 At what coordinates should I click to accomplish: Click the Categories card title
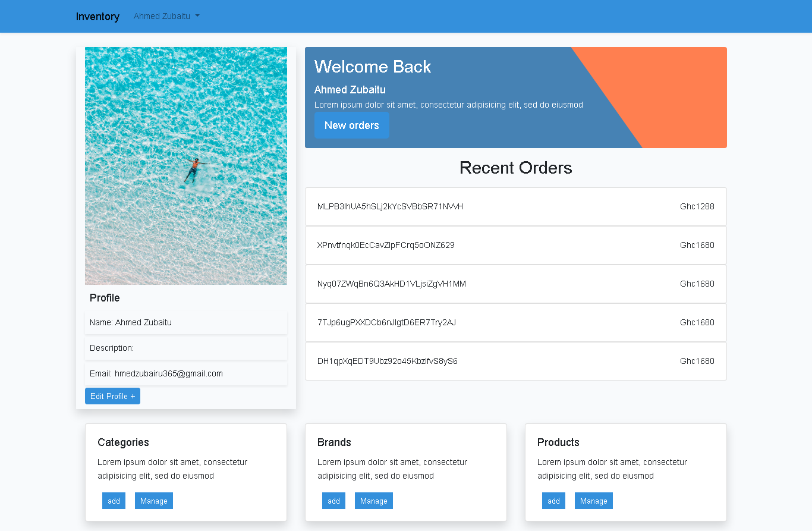coord(123,442)
